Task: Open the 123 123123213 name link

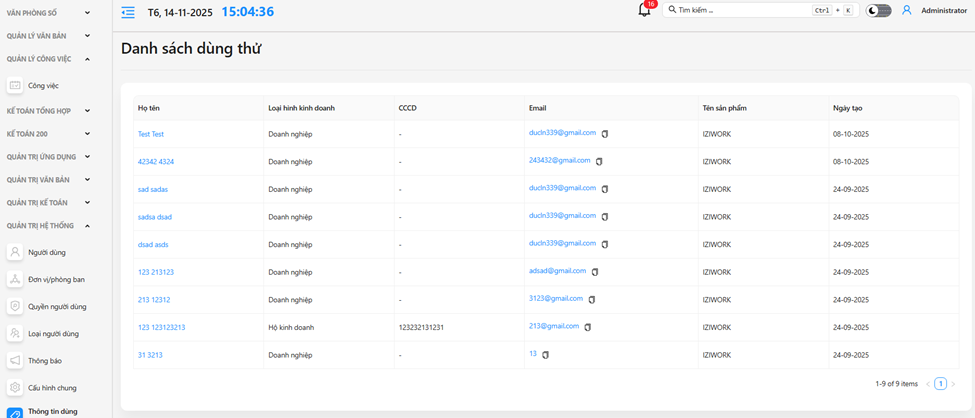Action: [161, 327]
